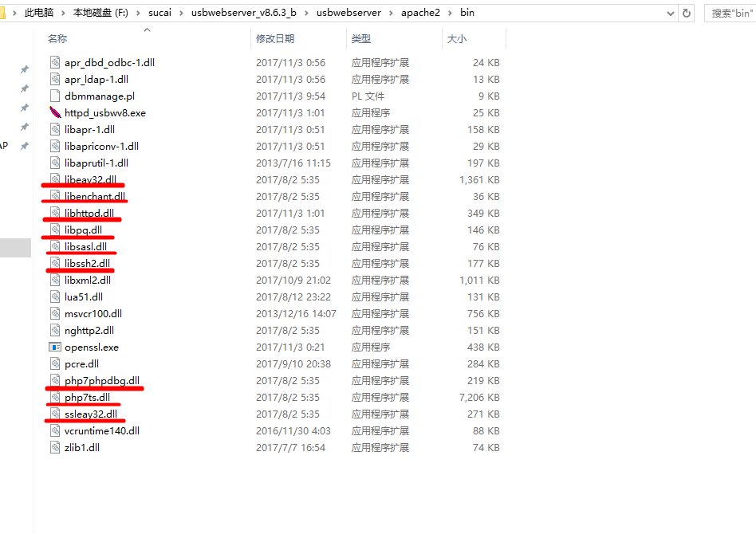Click the pin icon next to AP item
The width and height of the screenshot is (756, 534).
coord(24,145)
